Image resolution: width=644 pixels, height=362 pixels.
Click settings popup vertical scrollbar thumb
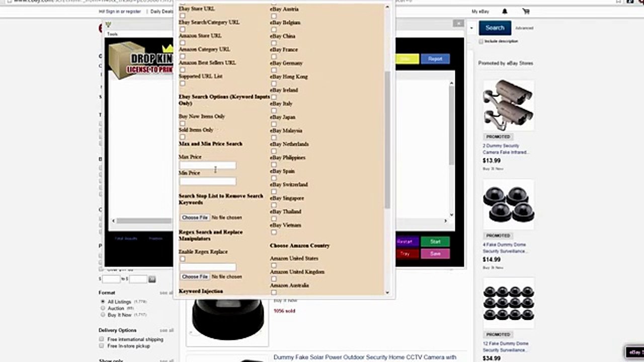click(x=387, y=140)
